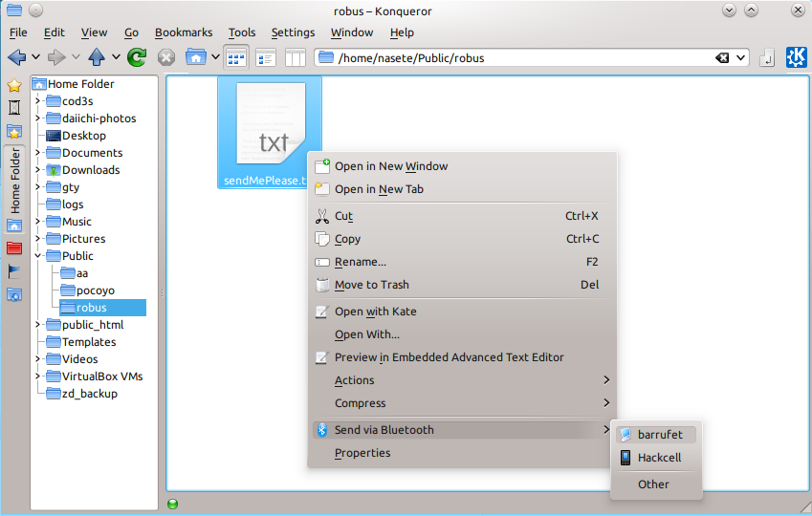This screenshot has width=812, height=516.
Task: Send file to barrufet device
Action: 656,435
